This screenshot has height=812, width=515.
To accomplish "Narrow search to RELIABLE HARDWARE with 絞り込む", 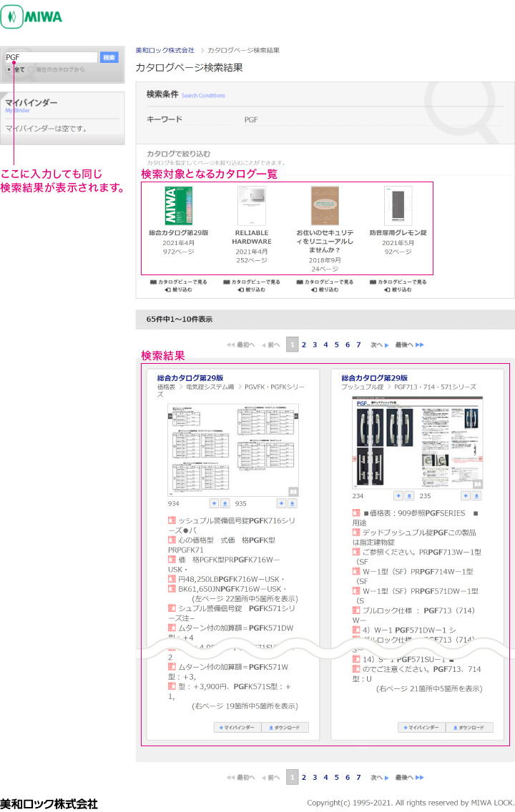I will click(x=252, y=289).
